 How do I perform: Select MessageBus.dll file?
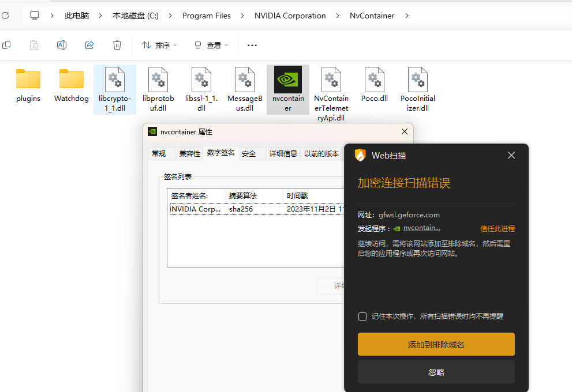click(x=245, y=89)
